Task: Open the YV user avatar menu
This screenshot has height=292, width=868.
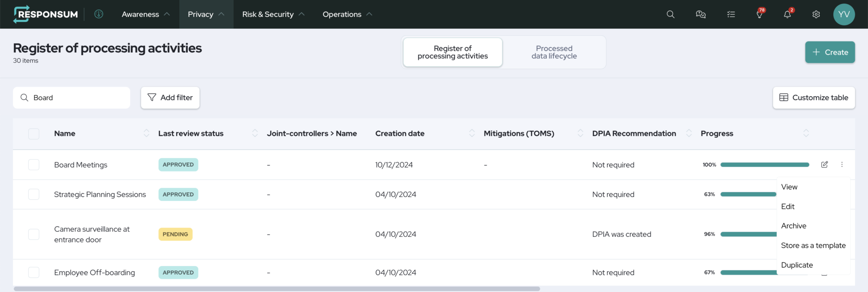Action: [844, 14]
